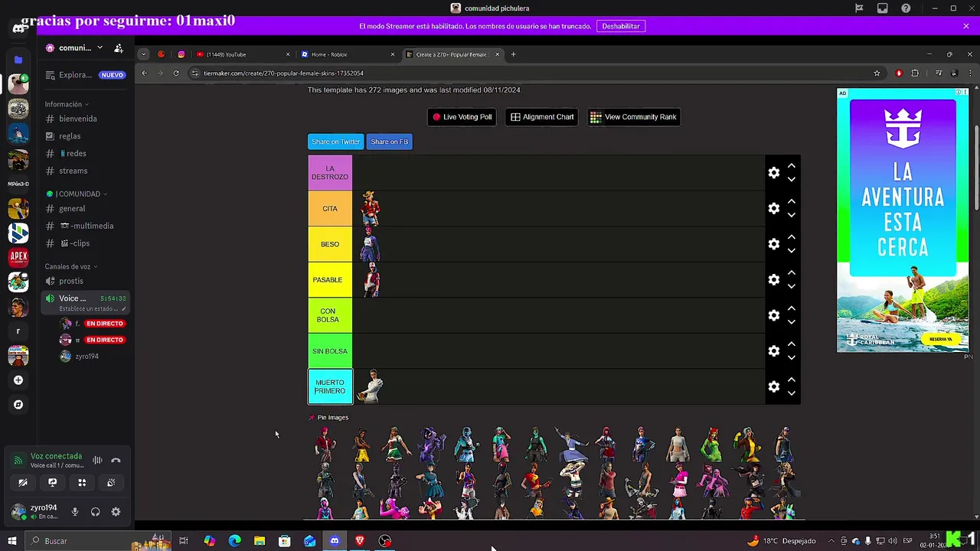The height and width of the screenshot is (551, 980).
Task: Open Brave browser from taskbar
Action: click(x=360, y=541)
